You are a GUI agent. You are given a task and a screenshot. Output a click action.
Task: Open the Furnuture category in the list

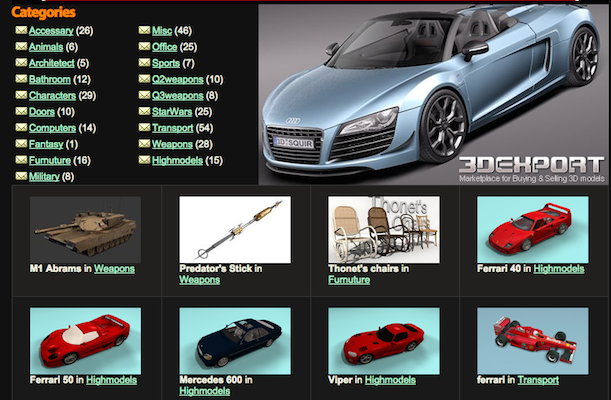(50, 160)
